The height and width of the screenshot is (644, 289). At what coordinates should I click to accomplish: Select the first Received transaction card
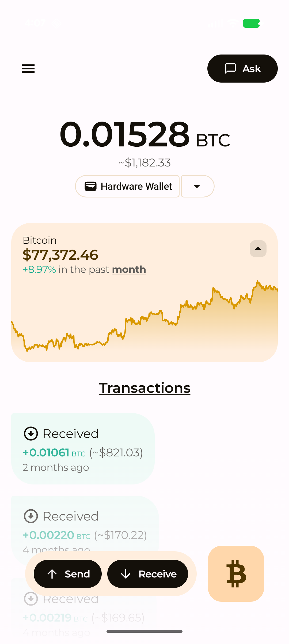click(x=82, y=448)
